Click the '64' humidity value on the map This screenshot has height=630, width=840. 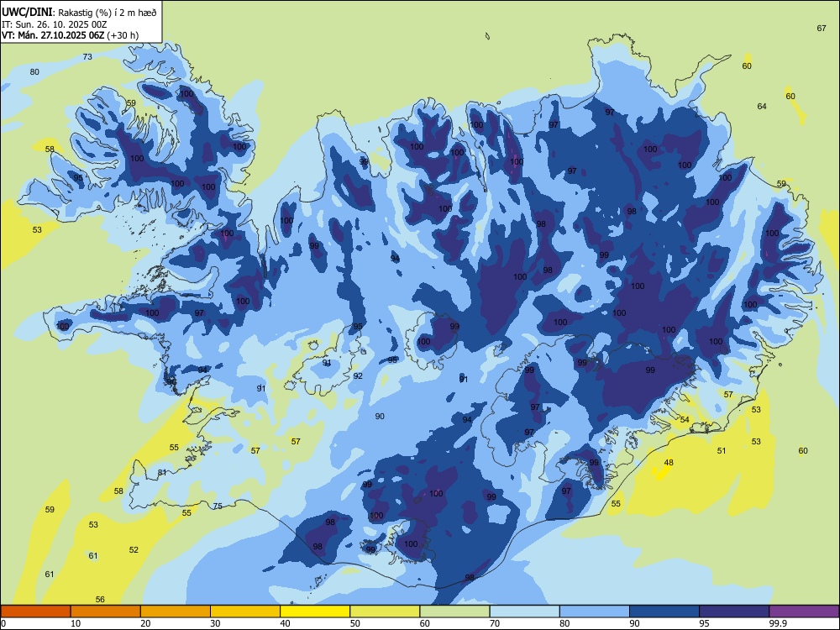[762, 107]
